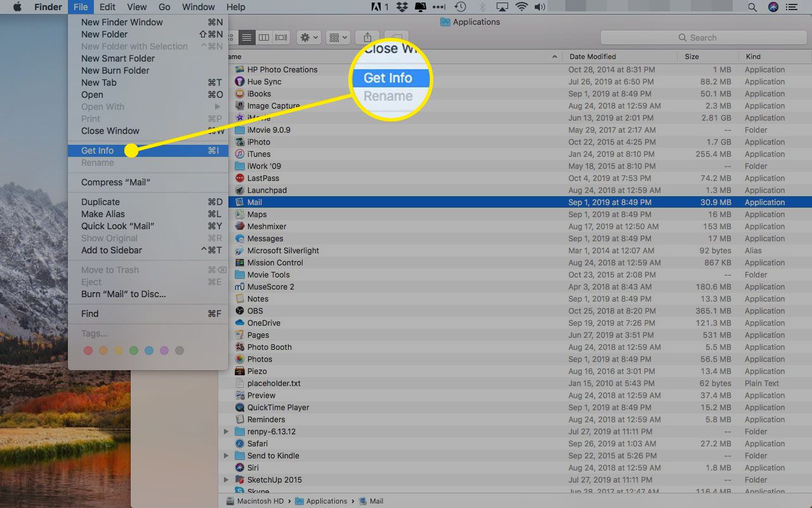812x508 pixels.
Task: Apply the blue tag color
Action: (149, 351)
